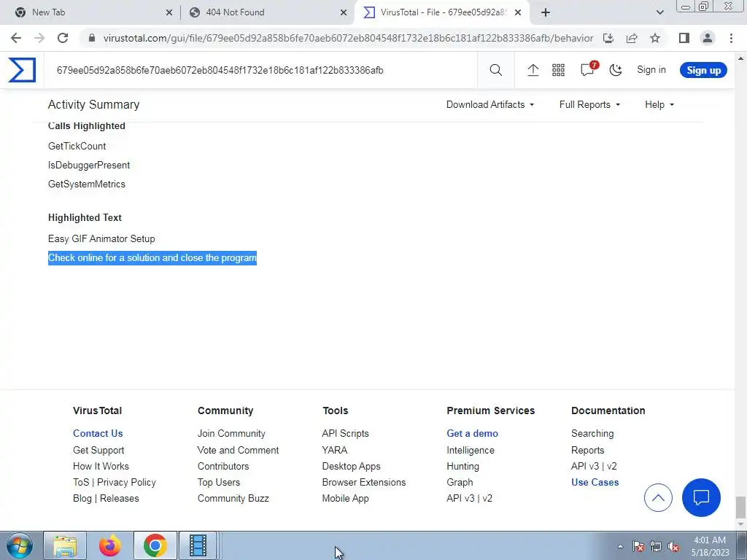Click Chrome icon in taskbar
The width and height of the screenshot is (747, 560).
pos(155,545)
